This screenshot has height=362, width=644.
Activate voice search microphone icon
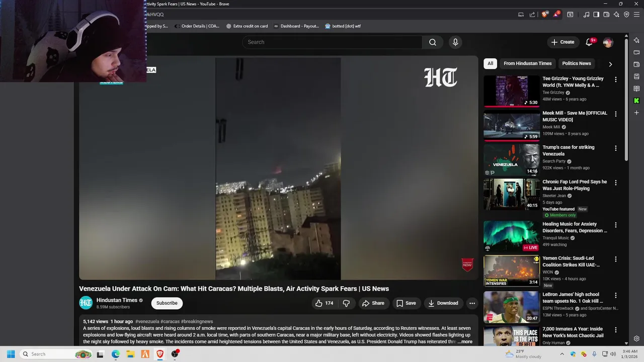[455, 42]
